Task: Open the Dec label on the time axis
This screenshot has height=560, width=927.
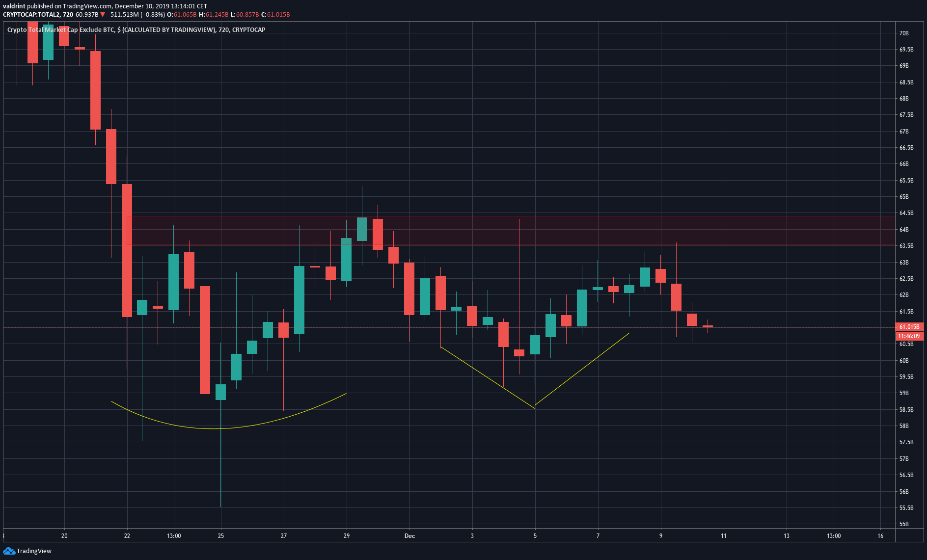Action: click(x=409, y=536)
